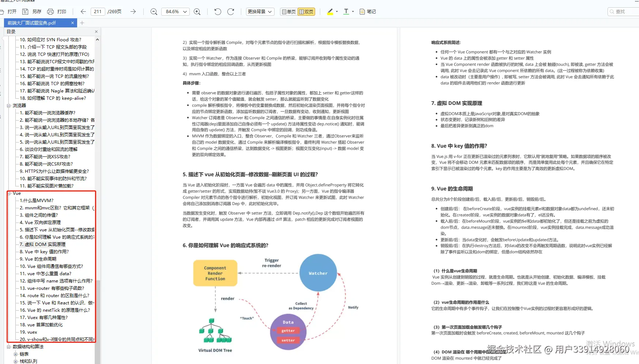Viewport: 639px width, 364px height.
Task: Select the yellow highlighter tool
Action: (330, 12)
